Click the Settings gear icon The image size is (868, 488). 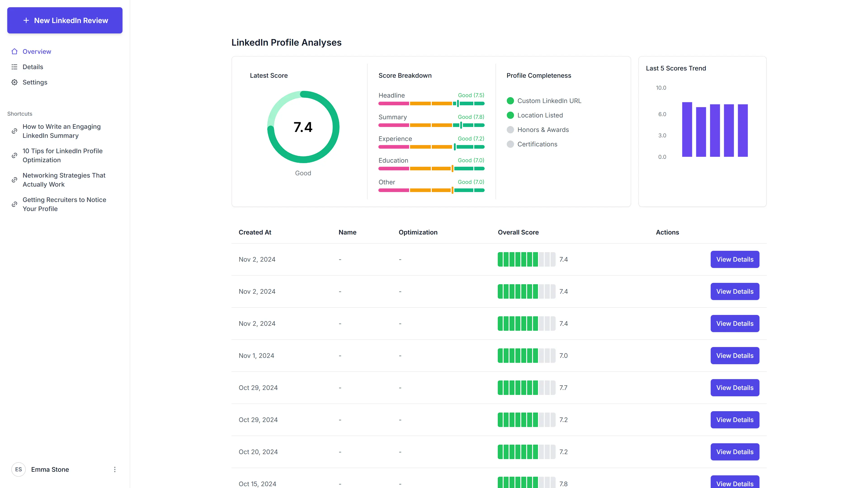pos(14,82)
